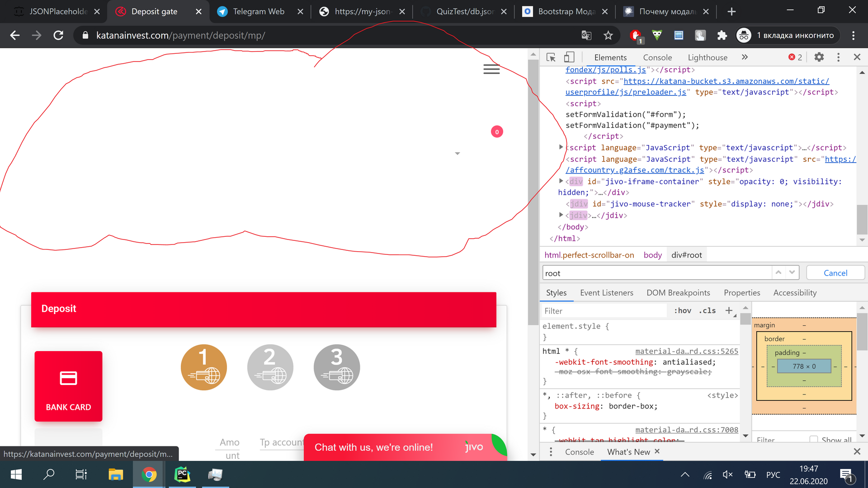Click the Styles Filter input
This screenshot has width=868, height=488.
[x=604, y=311]
